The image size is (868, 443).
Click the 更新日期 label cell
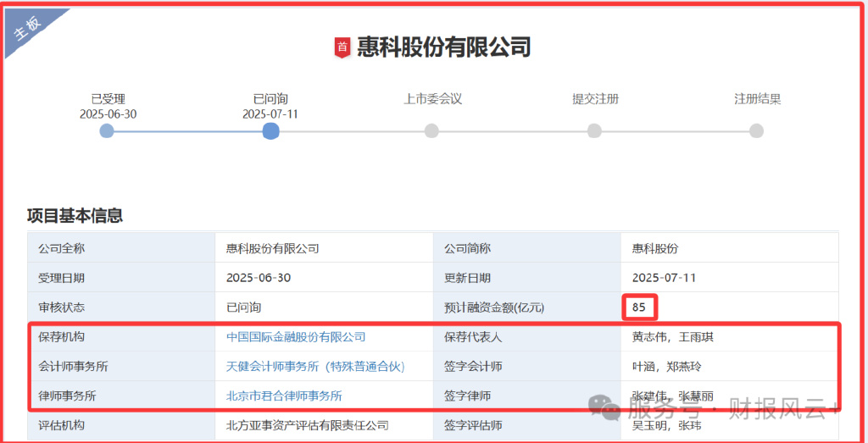(x=527, y=278)
